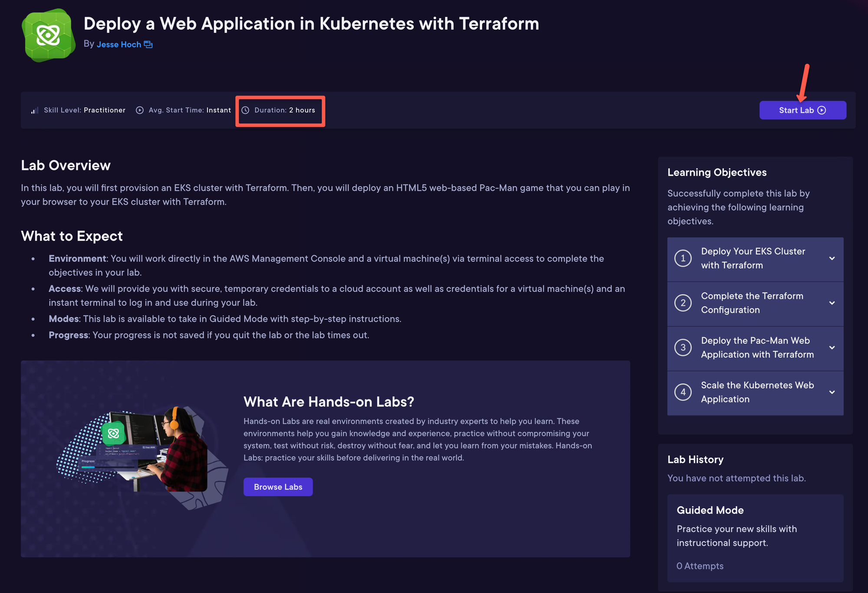This screenshot has height=593, width=868.
Task: Click the Duration: 2 hours label
Action: 285,110
